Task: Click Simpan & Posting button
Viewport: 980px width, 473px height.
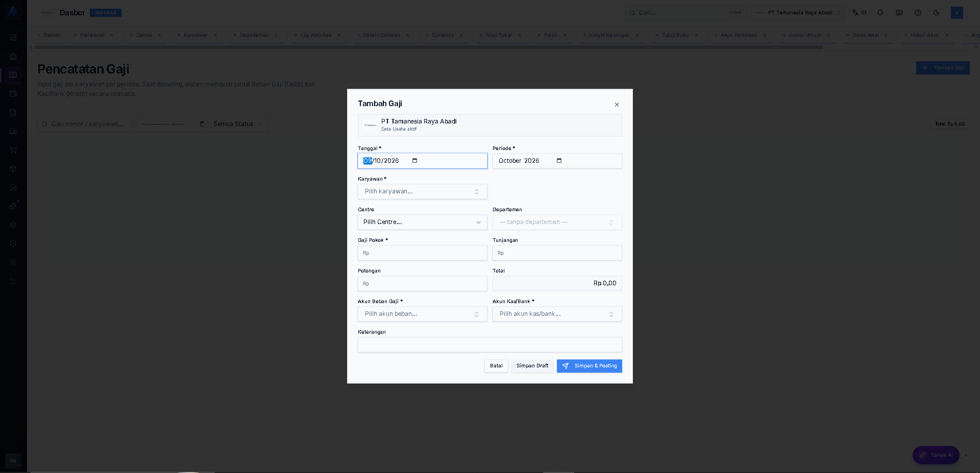Action: 590,366
